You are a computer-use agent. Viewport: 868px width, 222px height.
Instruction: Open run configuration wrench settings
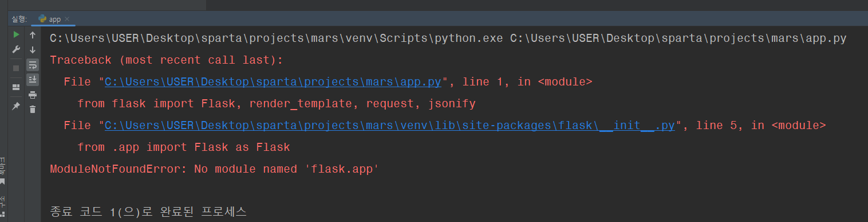[16, 50]
